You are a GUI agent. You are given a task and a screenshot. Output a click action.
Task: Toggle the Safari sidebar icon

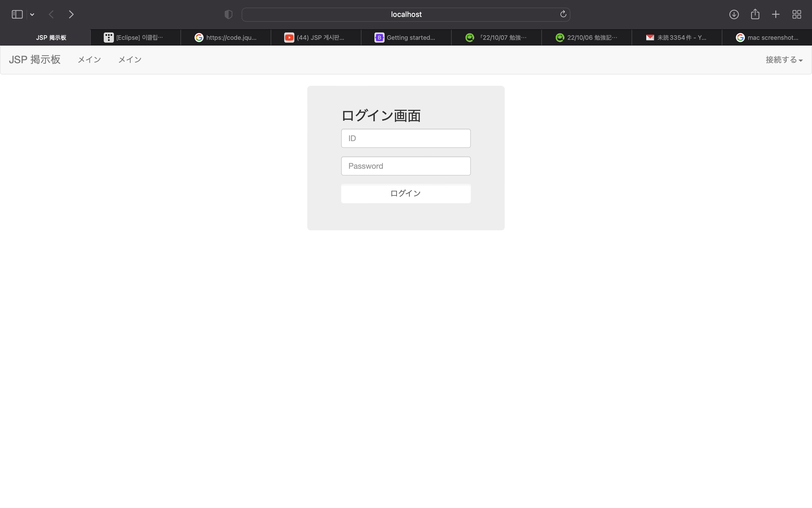pyautogui.click(x=17, y=14)
